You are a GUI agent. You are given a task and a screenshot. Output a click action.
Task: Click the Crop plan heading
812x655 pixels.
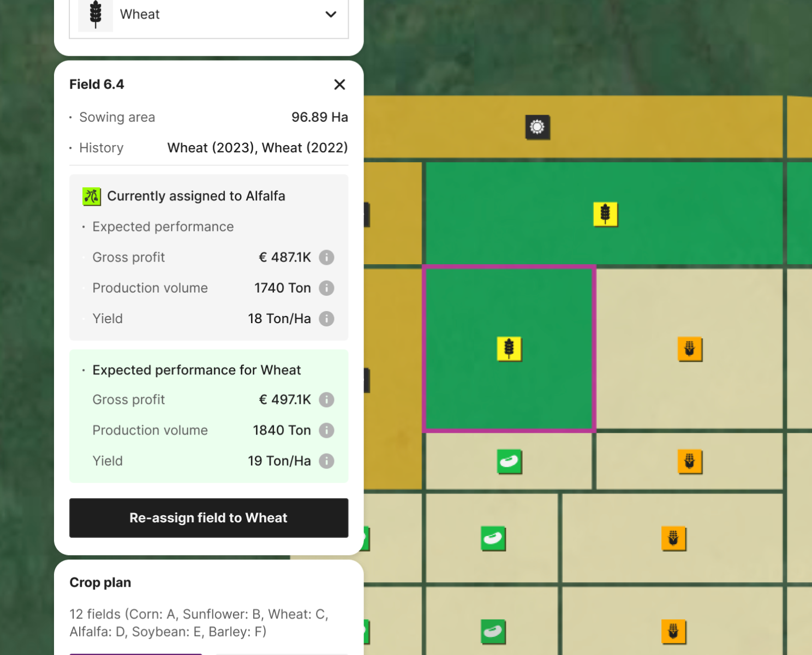[100, 582]
